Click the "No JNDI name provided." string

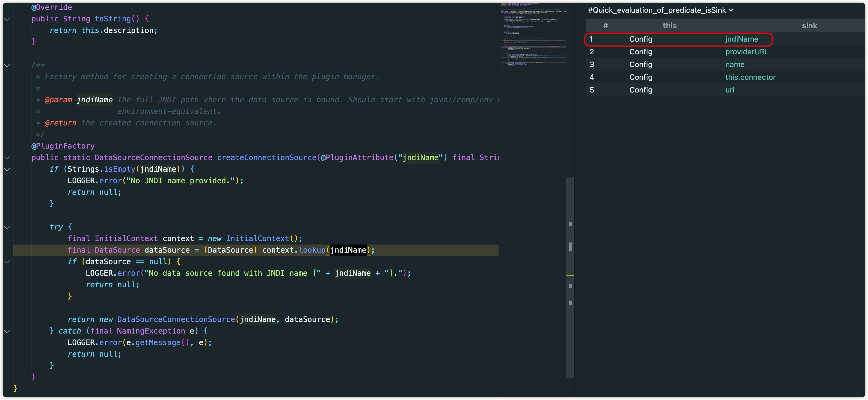[181, 181]
